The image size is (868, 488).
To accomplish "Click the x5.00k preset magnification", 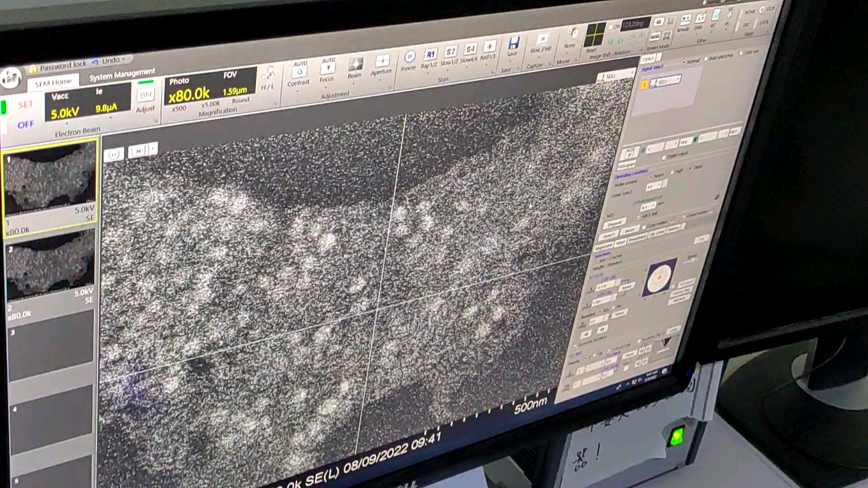I will (210, 104).
